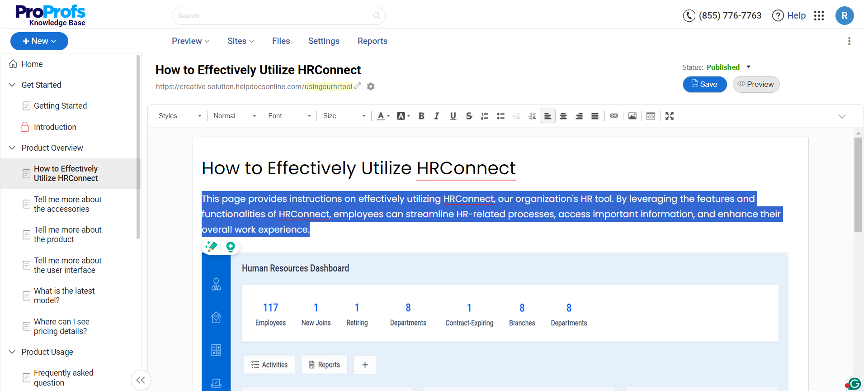Open the Published status dropdown
The image size is (868, 391).
click(728, 67)
